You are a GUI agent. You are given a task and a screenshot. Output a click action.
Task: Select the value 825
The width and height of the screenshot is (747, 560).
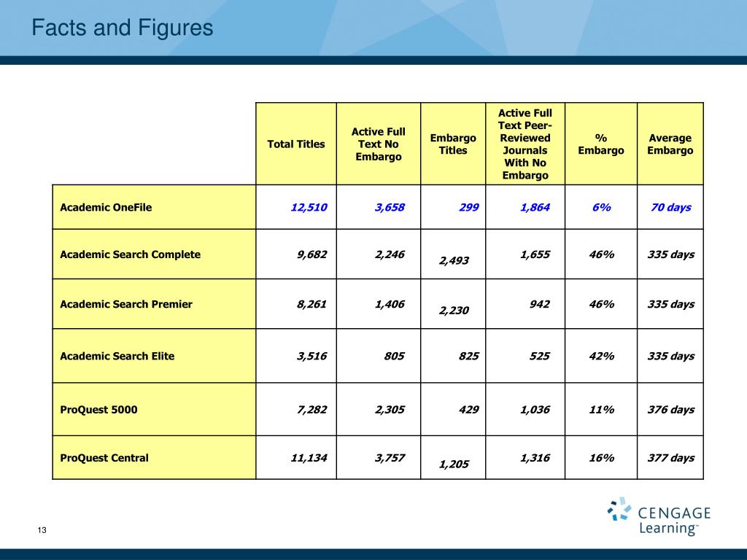pyautogui.click(x=469, y=356)
